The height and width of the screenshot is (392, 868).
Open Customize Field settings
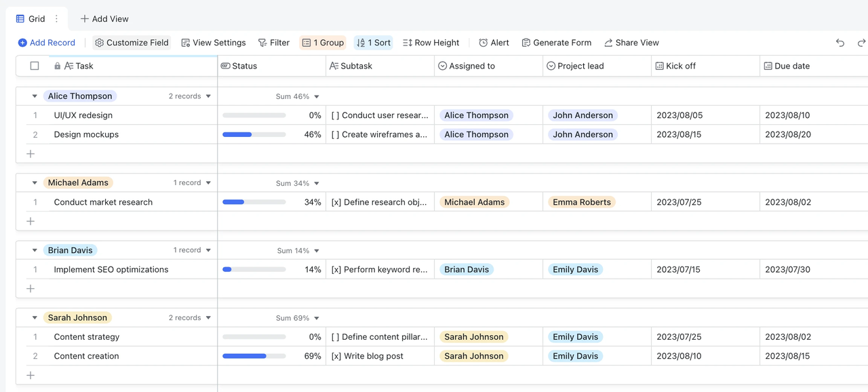(132, 43)
